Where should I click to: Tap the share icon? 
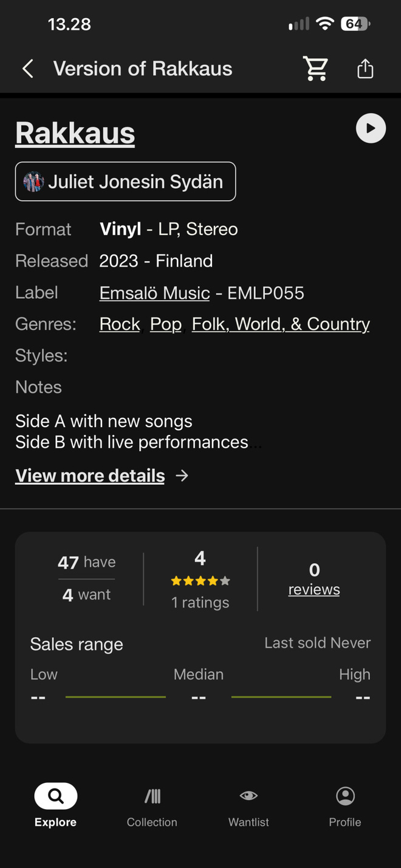coord(365,69)
